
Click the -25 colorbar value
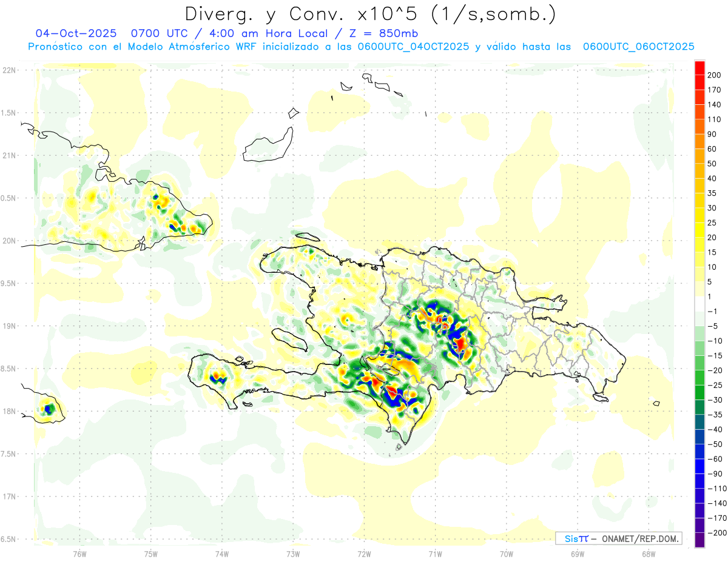coord(715,385)
